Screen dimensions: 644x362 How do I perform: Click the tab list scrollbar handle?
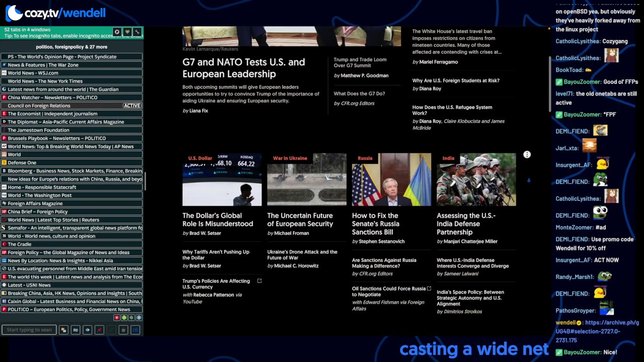click(x=145, y=182)
